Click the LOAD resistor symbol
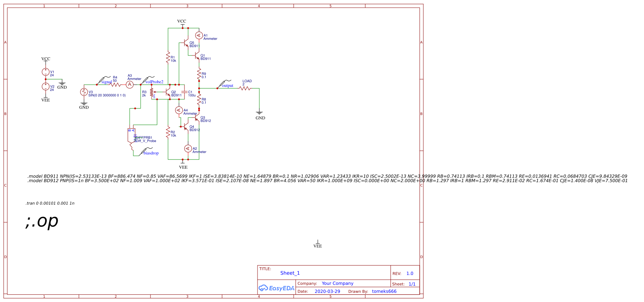The height and width of the screenshot is (302, 644). (x=245, y=88)
